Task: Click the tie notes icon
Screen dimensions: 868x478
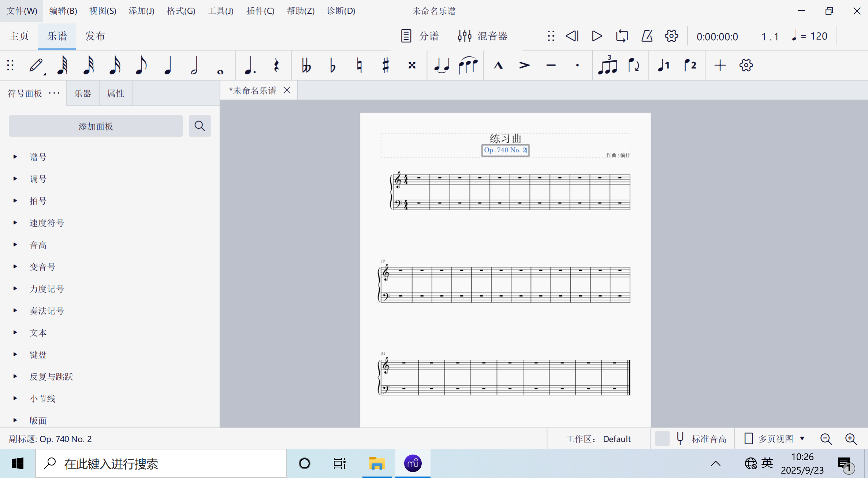Action: click(442, 66)
